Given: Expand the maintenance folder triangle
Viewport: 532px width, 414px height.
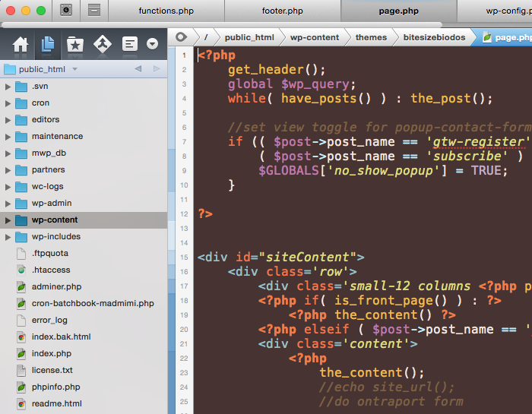Looking at the screenshot, I should [8, 136].
